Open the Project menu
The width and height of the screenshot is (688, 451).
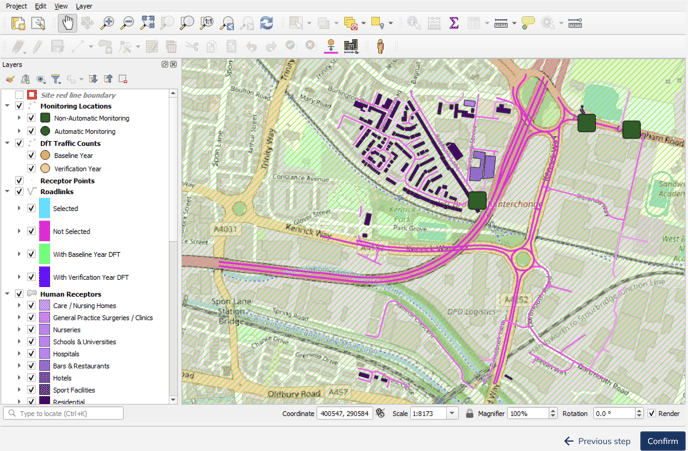16,6
